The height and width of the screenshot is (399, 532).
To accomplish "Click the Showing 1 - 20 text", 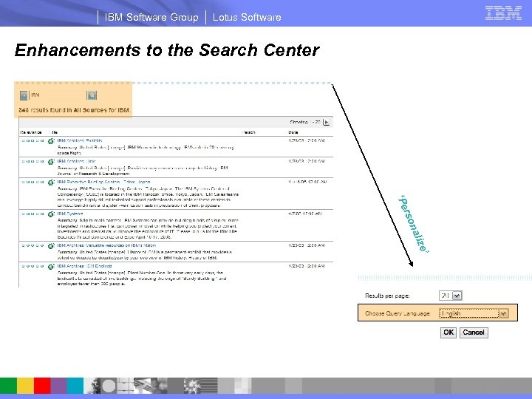I will [305, 122].
